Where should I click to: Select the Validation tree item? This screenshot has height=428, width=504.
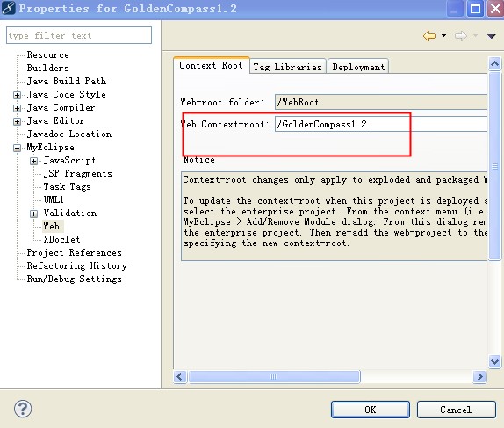[70, 213]
